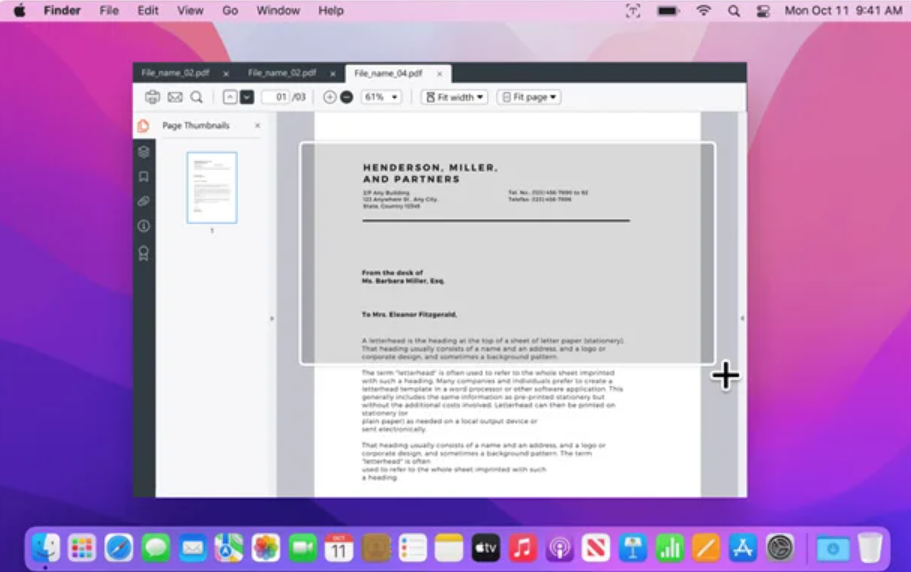The width and height of the screenshot is (911, 572).
Task: Click the date and time Mon Oct 11
Action: point(843,10)
